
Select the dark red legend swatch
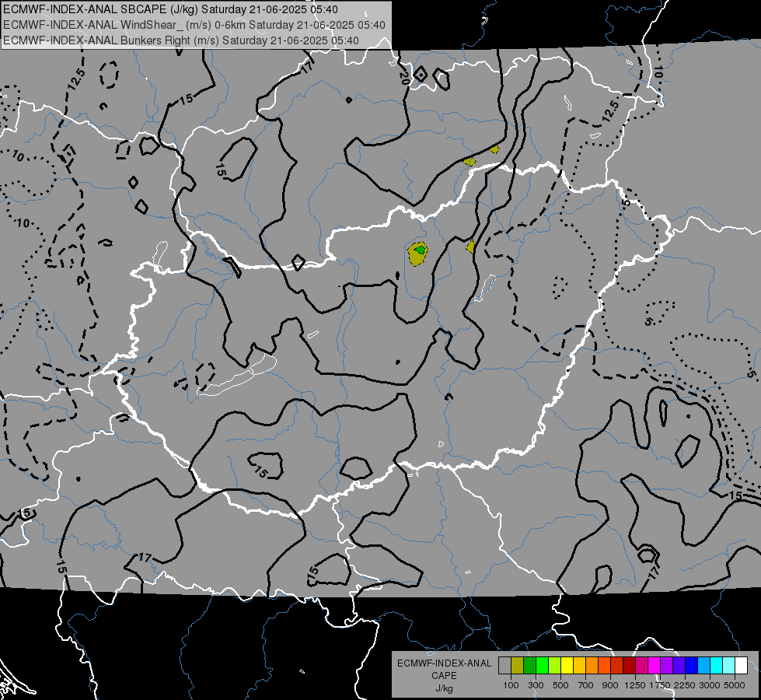[x=629, y=665]
